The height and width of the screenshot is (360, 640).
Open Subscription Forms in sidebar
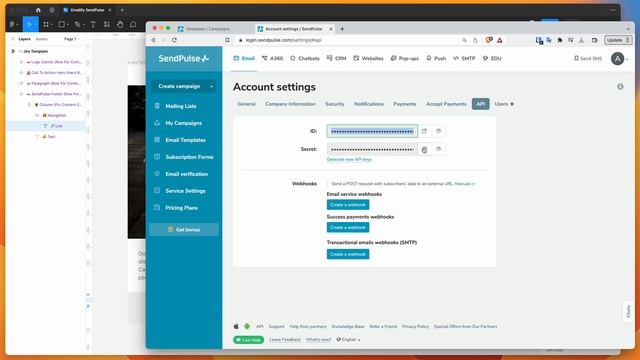[x=189, y=157]
